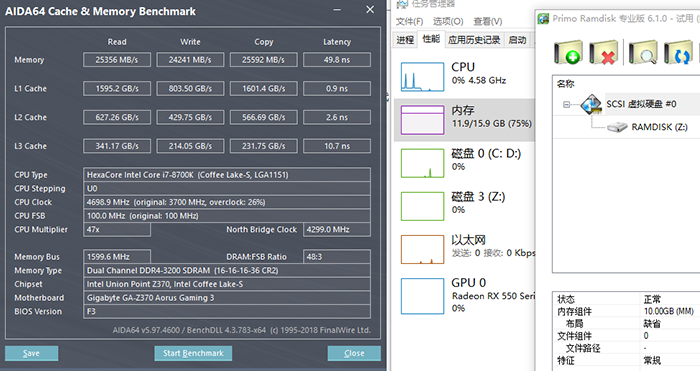Select the RAMDISK (Z:) entry in the tree
700x371 pixels.
[659, 127]
